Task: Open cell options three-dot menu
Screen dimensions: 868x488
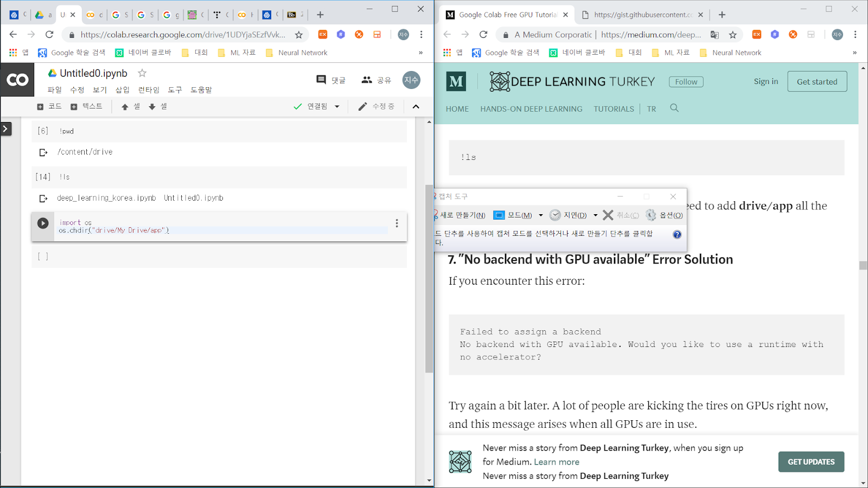Action: click(x=397, y=223)
